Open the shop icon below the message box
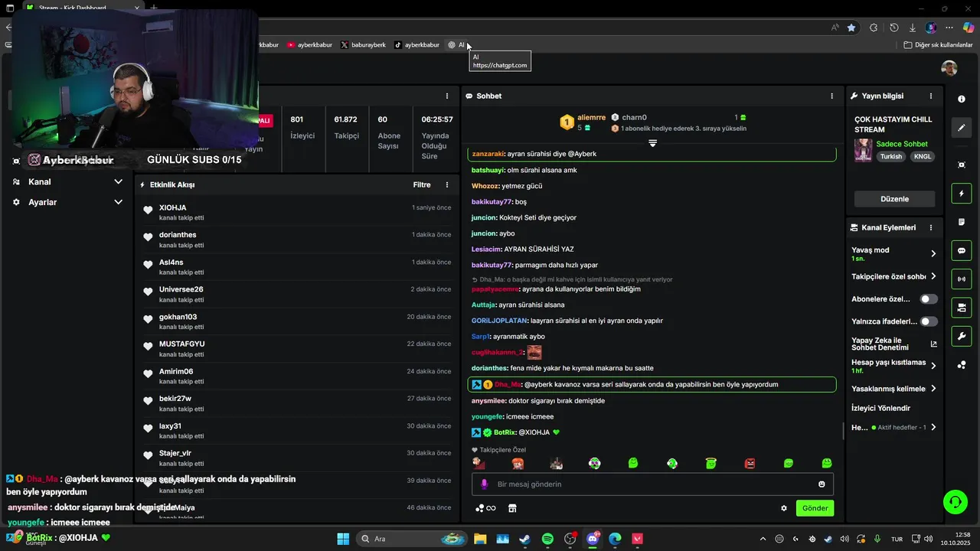Image resolution: width=980 pixels, height=551 pixels. [513, 508]
